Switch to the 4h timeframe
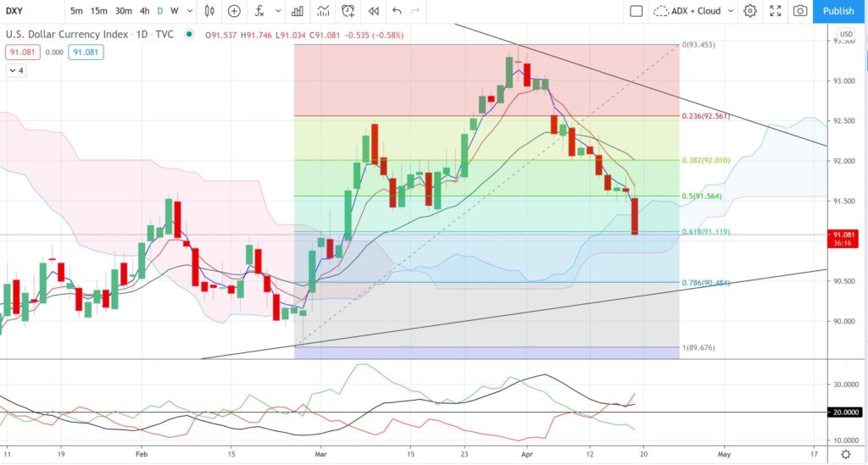This screenshot has width=868, height=465. [x=144, y=11]
